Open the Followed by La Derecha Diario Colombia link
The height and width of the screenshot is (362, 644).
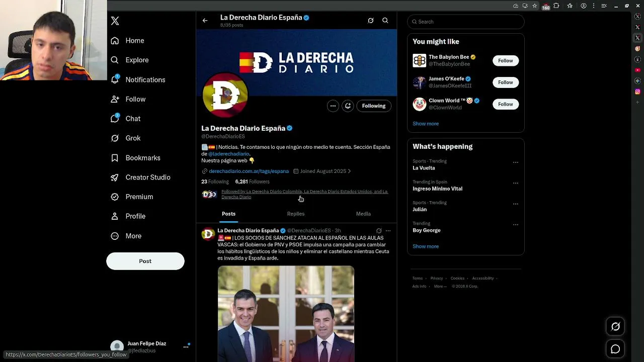click(304, 194)
